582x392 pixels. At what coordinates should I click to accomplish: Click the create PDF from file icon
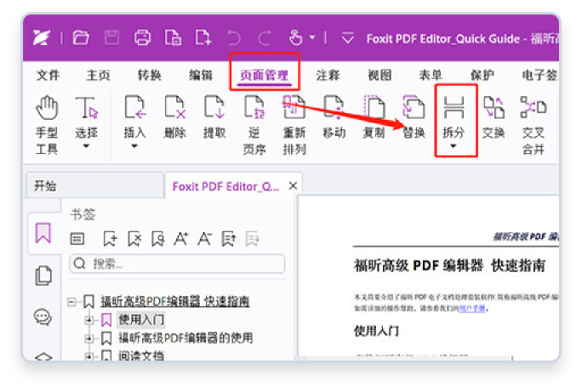coord(173,37)
